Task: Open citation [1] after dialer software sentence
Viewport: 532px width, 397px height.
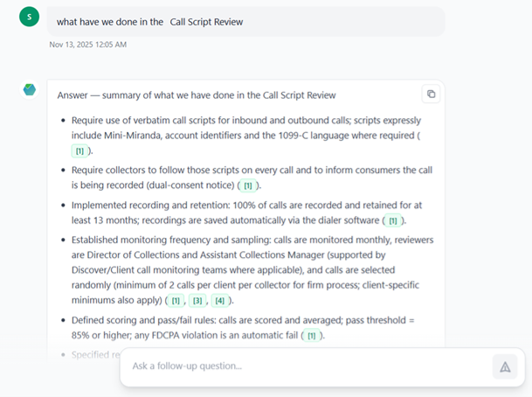Action: [393, 221]
